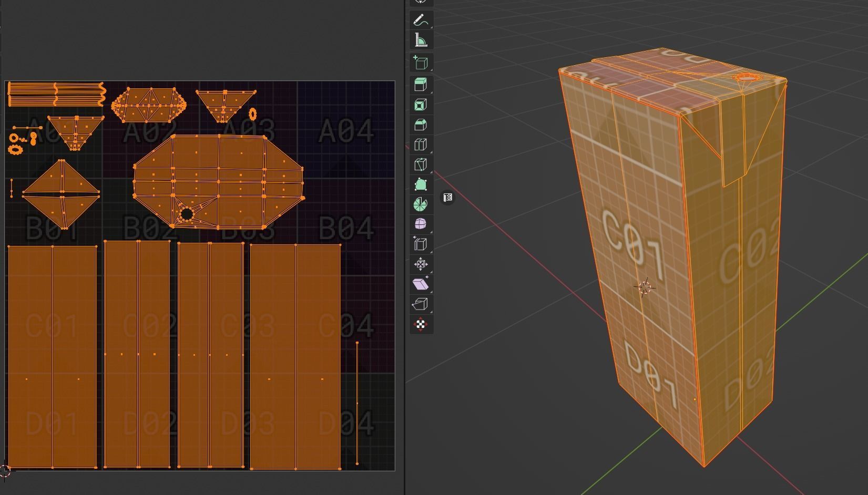The image size is (868, 495).
Task: Choose the Shear tool
Action: pos(421,284)
